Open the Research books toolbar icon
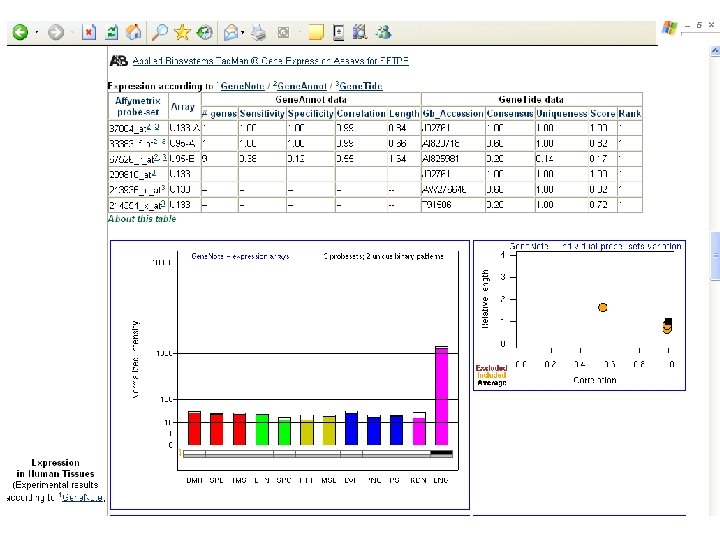Viewport: 720px width, 540px height. coord(360,32)
